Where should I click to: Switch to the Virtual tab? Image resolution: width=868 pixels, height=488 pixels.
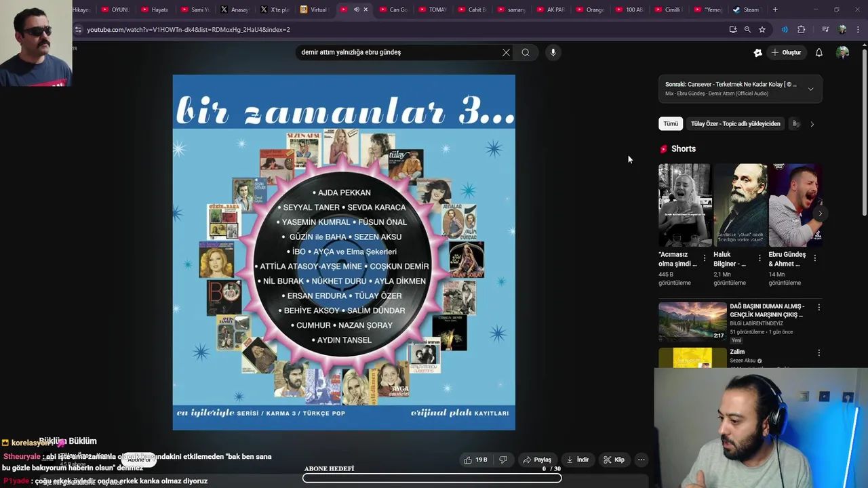[x=313, y=9]
